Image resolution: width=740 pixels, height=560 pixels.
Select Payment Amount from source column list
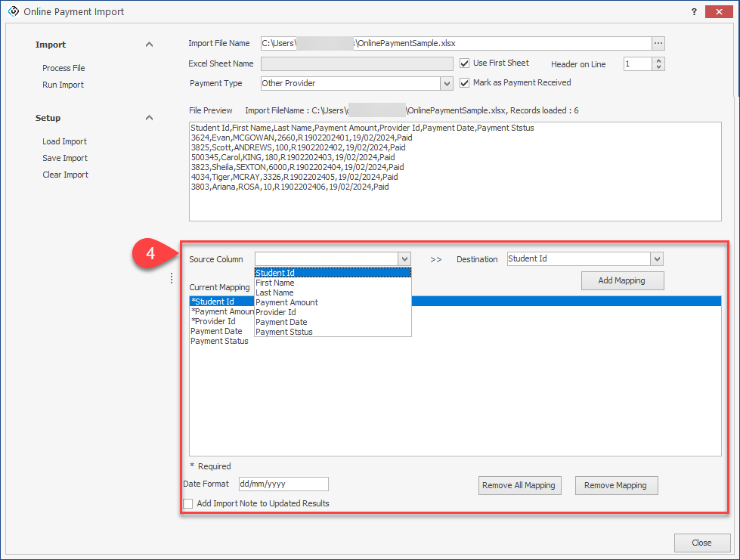[x=286, y=302]
